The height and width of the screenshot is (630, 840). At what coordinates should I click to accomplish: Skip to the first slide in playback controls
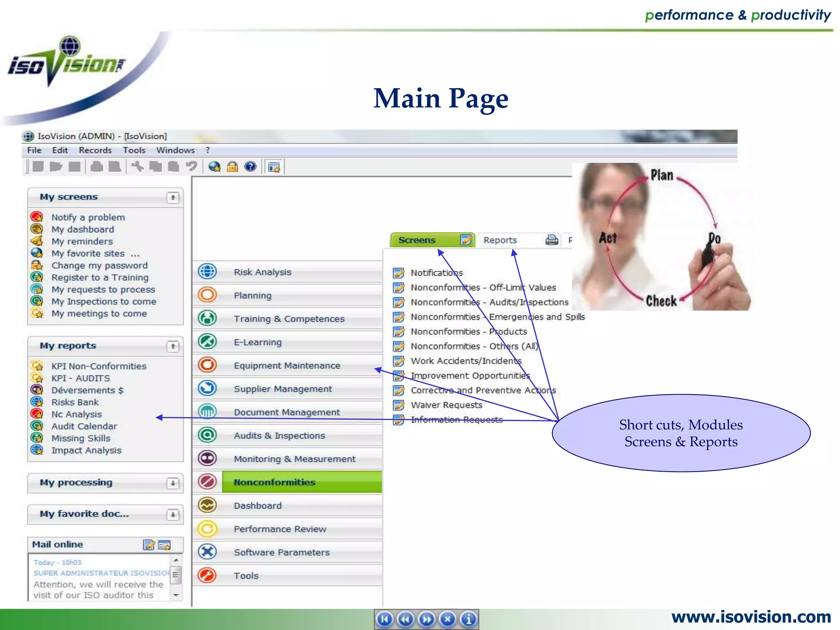[x=384, y=619]
